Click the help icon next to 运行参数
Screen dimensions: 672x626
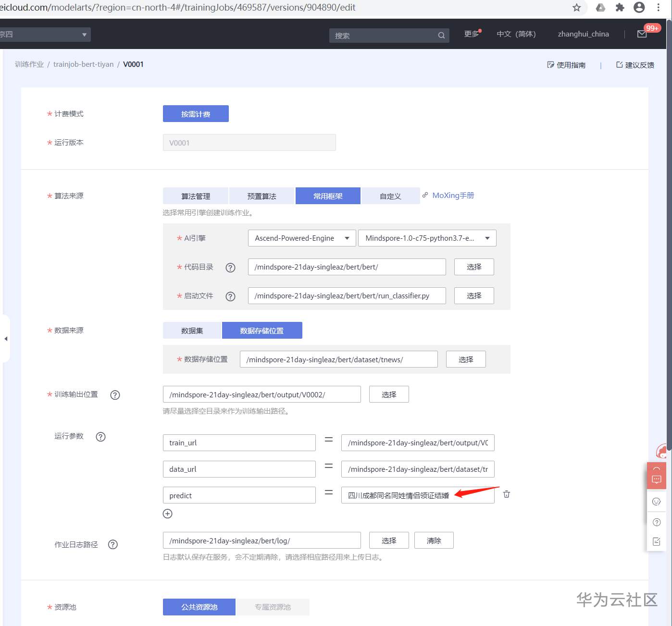click(x=101, y=437)
